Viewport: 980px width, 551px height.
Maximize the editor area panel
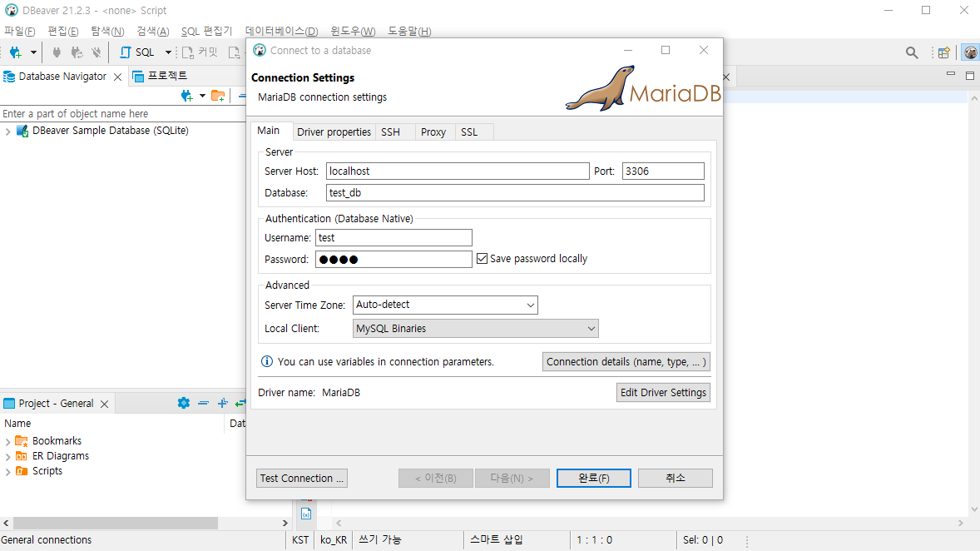pyautogui.click(x=970, y=75)
